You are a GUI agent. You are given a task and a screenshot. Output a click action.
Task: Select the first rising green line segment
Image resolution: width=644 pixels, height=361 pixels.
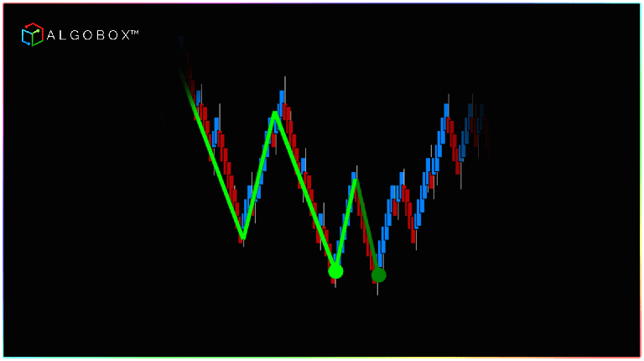click(x=258, y=175)
